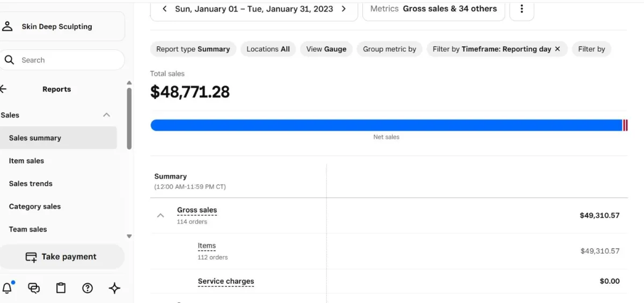644x303 pixels.
Task: Click the blue Net sales gauge bar
Action: pos(385,125)
